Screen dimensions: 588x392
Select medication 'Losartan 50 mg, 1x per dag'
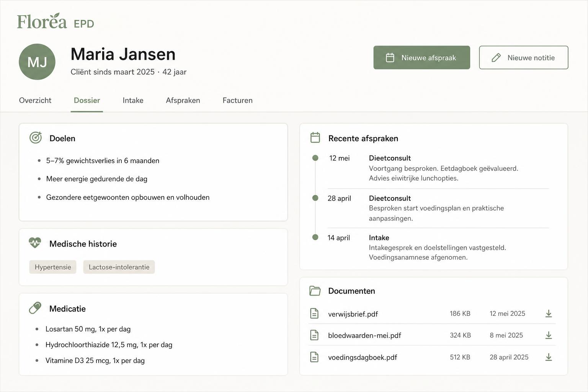[88, 329]
